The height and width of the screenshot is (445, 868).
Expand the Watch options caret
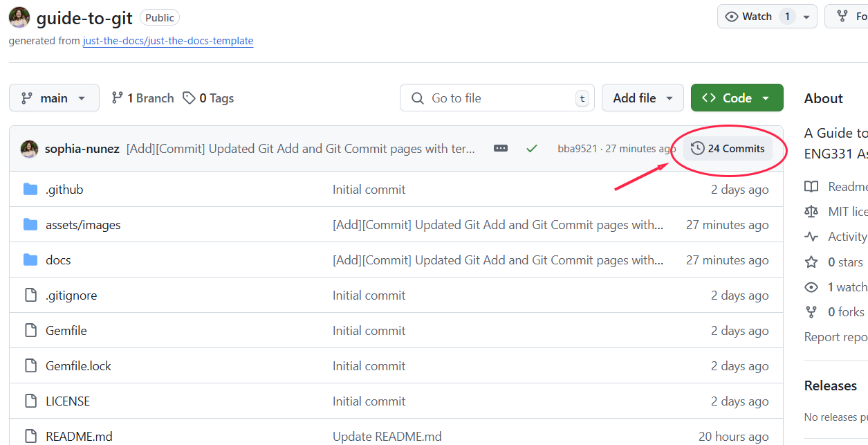tap(805, 16)
